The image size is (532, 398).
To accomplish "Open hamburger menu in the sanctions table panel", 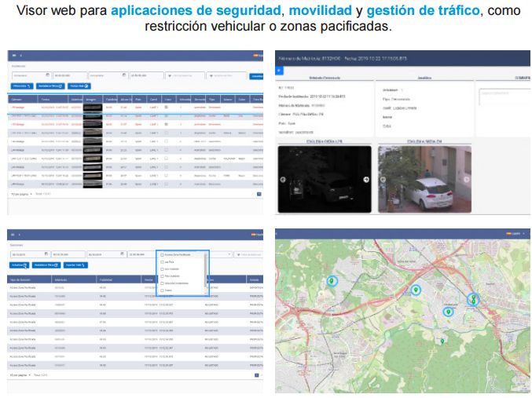I will pos(13,235).
